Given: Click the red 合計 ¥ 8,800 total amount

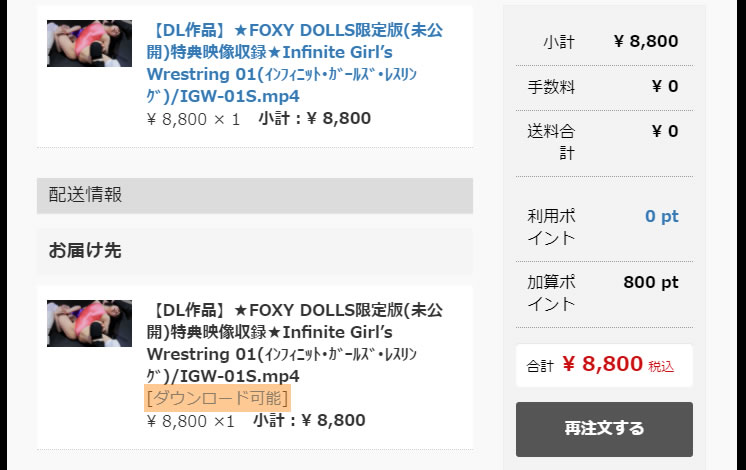Looking at the screenshot, I should [603, 364].
